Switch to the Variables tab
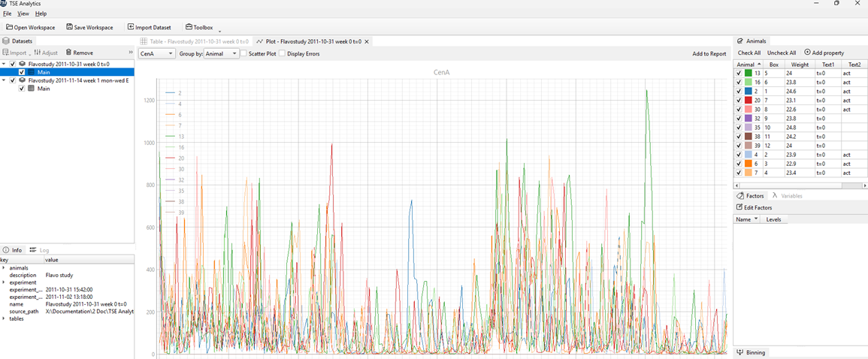 (x=787, y=196)
